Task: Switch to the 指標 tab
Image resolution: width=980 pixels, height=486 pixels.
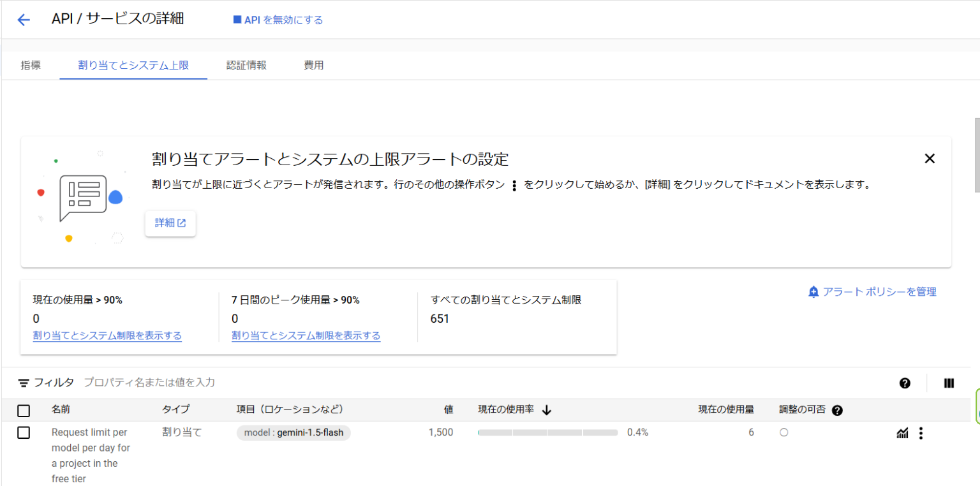Action: pyautogui.click(x=31, y=64)
